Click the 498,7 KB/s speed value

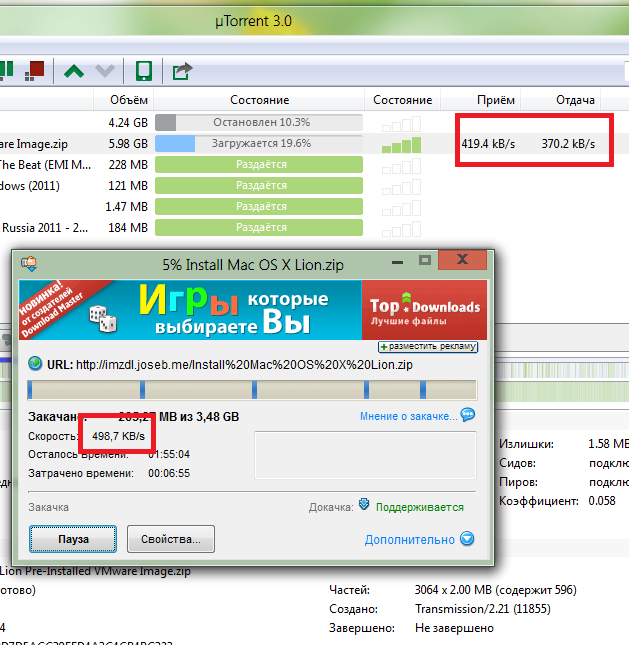coord(118,436)
